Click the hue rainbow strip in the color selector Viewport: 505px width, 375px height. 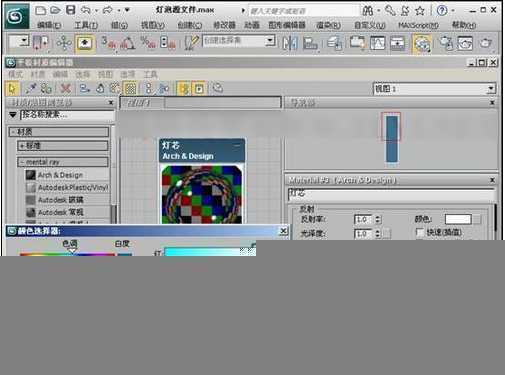(67, 254)
